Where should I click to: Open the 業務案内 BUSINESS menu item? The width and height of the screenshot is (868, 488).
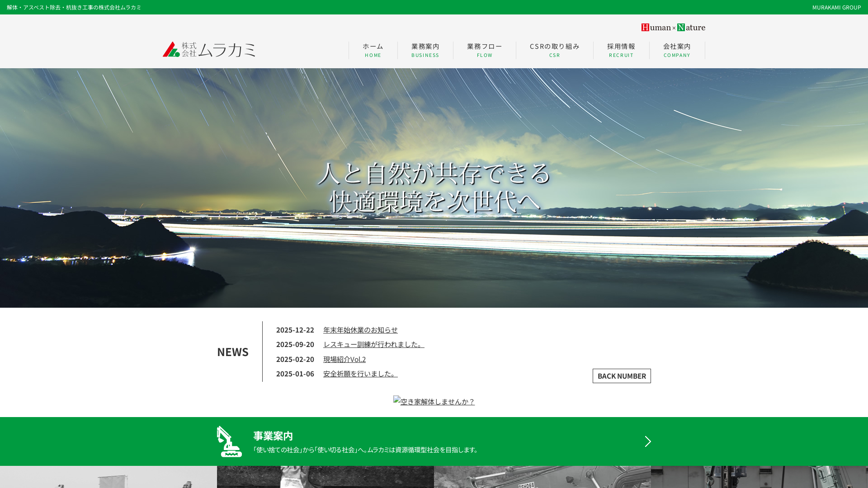[x=425, y=50]
